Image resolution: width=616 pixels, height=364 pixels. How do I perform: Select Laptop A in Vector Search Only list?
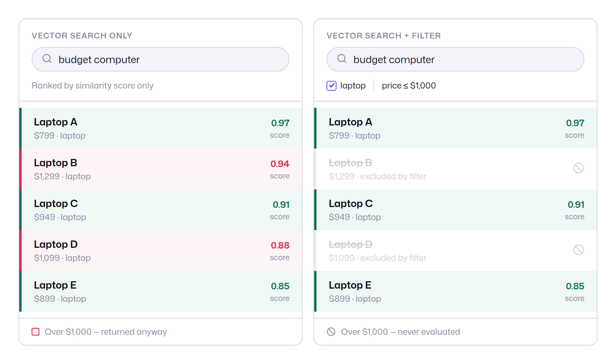click(x=161, y=128)
